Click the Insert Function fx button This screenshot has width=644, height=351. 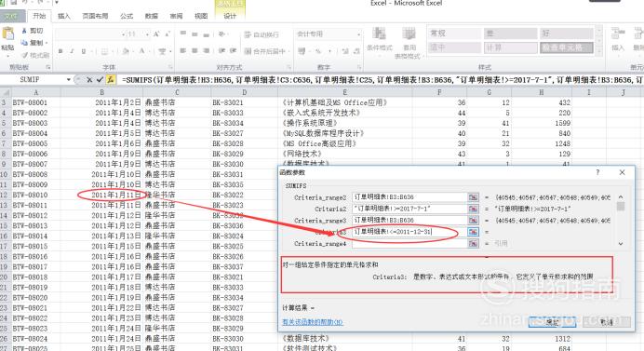pos(110,80)
